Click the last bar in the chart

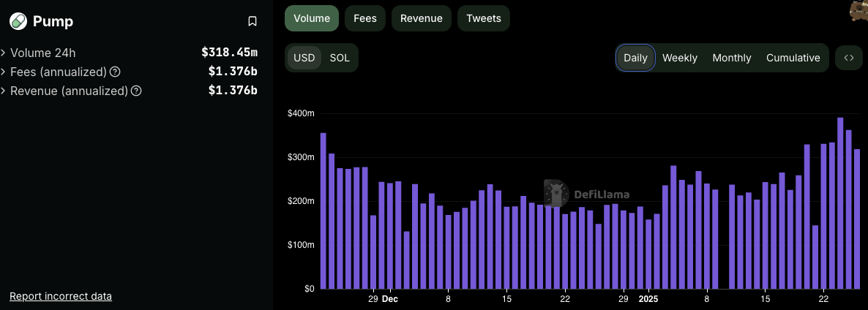coord(857,219)
